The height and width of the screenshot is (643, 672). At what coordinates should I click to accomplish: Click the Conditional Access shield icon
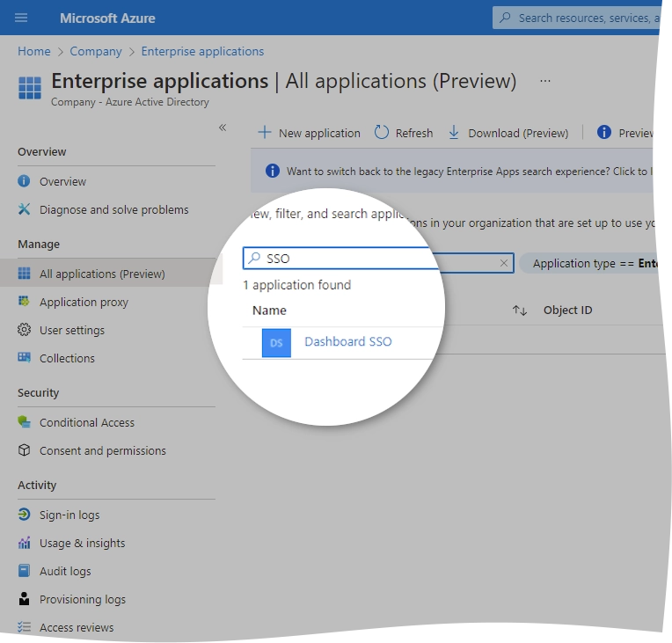tap(24, 422)
